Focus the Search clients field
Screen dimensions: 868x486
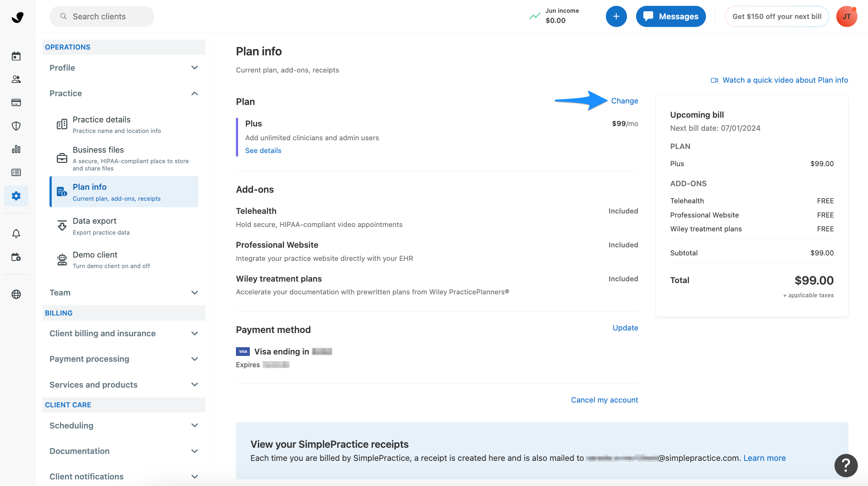pyautogui.click(x=102, y=16)
